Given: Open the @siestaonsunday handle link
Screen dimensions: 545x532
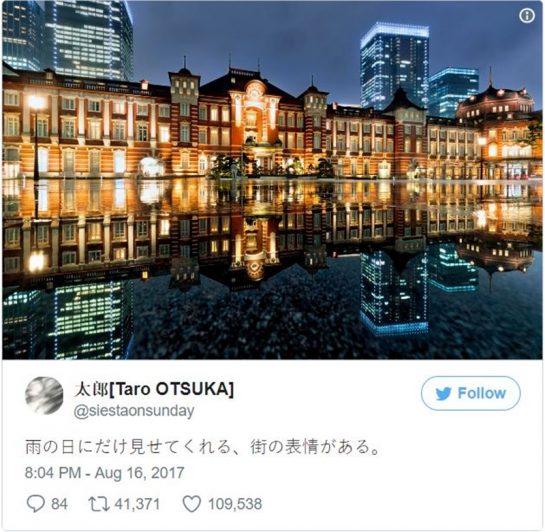Looking at the screenshot, I should coord(134,411).
